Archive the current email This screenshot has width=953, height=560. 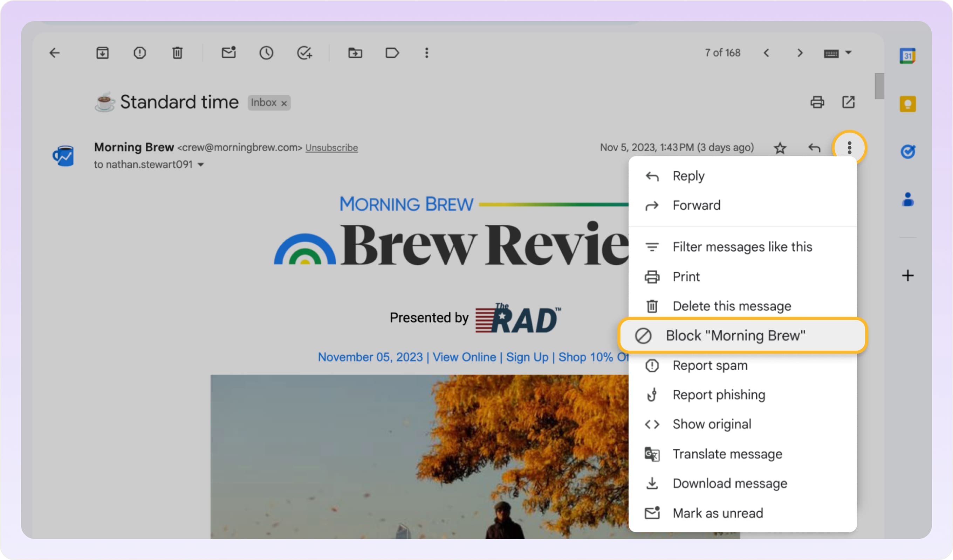point(102,53)
